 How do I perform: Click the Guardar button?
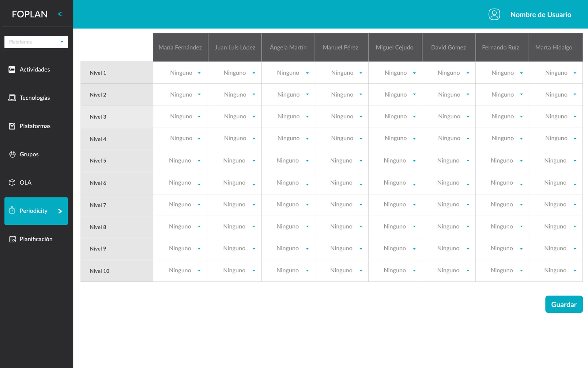click(563, 305)
